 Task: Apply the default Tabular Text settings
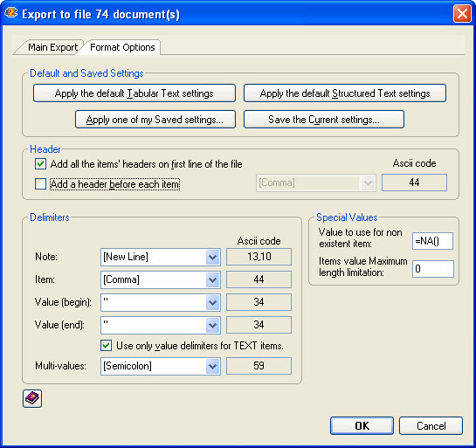click(x=135, y=93)
